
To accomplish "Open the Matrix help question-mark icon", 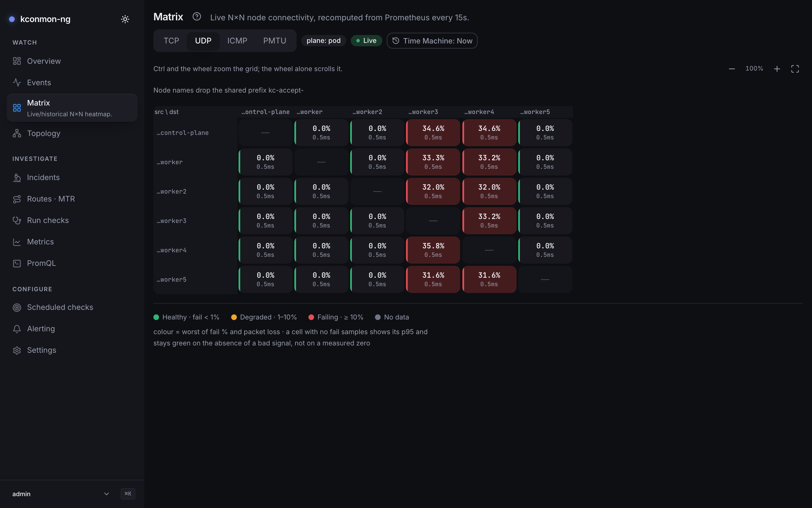I will (x=197, y=16).
